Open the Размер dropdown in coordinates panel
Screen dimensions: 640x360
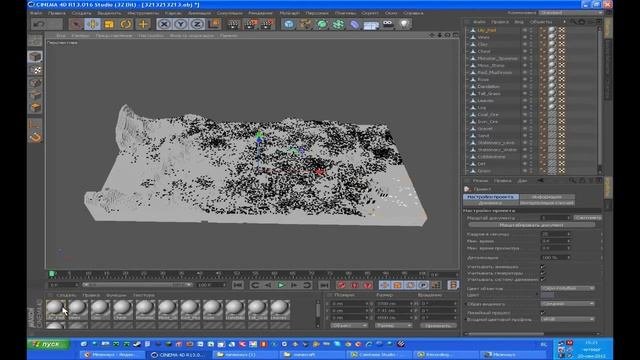coord(393,325)
